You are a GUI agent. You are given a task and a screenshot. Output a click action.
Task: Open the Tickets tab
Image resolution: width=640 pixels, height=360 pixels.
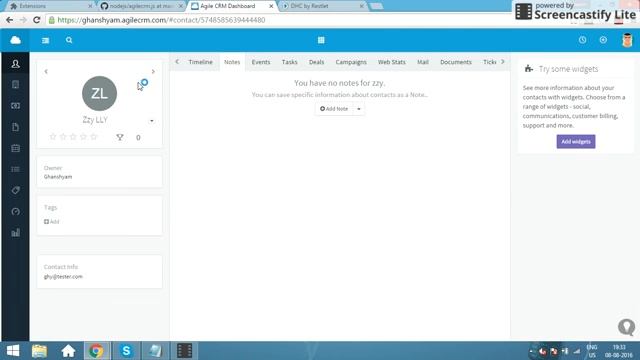coord(489,62)
